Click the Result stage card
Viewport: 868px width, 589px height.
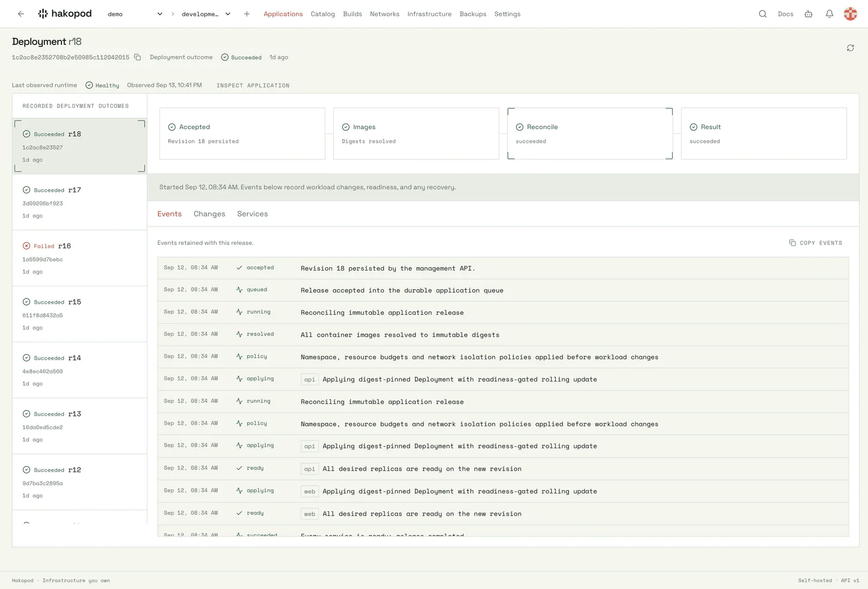pos(764,134)
